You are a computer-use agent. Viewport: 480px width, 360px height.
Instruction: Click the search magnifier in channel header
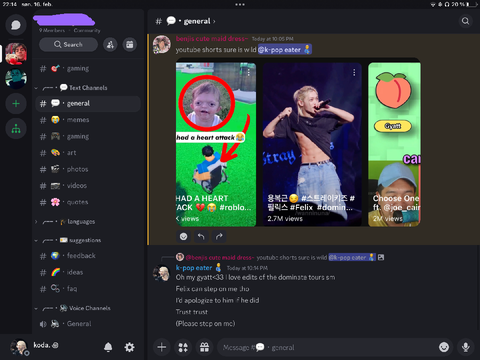[x=465, y=21]
